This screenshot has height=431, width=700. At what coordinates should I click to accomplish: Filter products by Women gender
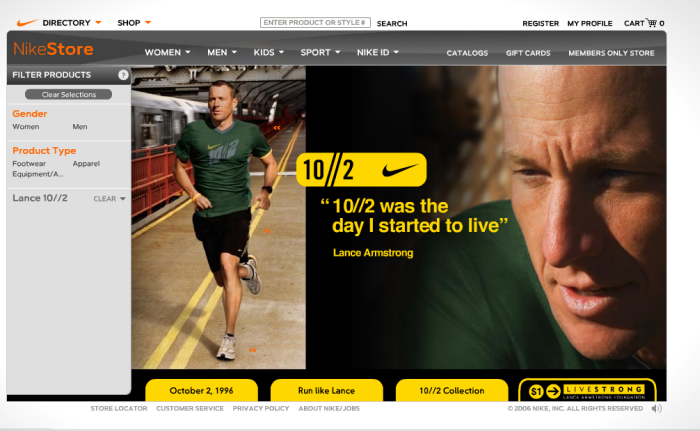point(26,127)
